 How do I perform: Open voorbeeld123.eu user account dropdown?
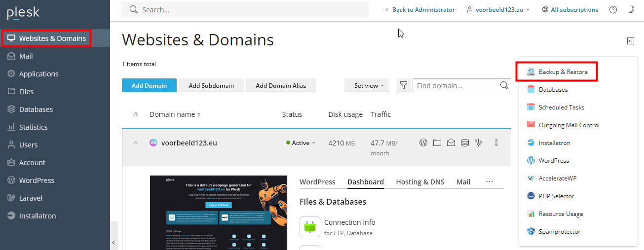498,9
